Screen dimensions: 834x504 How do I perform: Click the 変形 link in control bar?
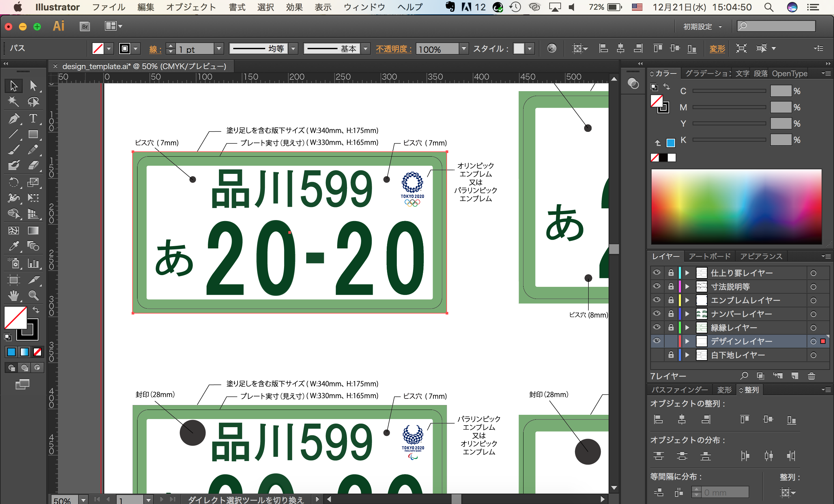pos(717,49)
